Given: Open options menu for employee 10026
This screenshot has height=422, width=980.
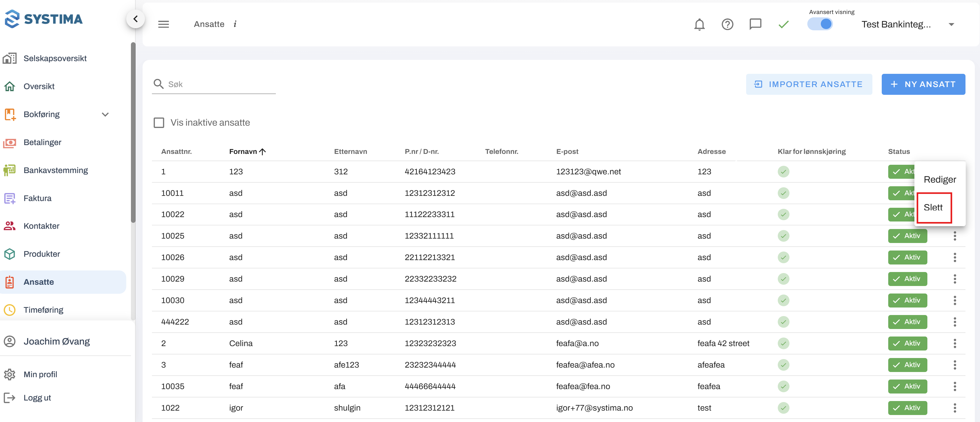Looking at the screenshot, I should pos(955,258).
